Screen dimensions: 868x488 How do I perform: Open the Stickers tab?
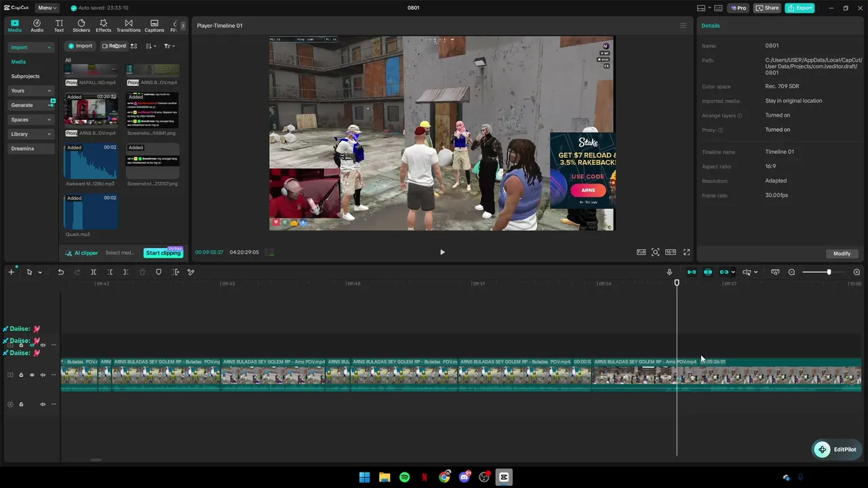[x=81, y=26]
